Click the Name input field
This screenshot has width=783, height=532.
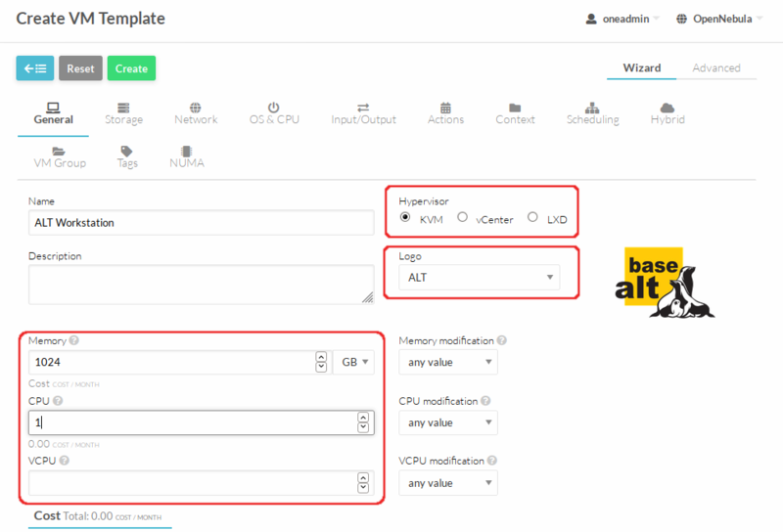202,223
